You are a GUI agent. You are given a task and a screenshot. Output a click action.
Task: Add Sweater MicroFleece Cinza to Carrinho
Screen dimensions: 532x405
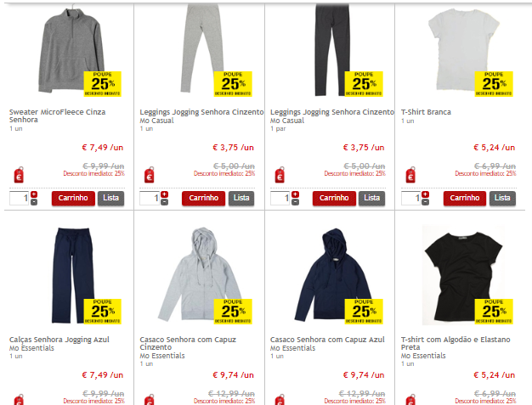pyautogui.click(x=73, y=199)
